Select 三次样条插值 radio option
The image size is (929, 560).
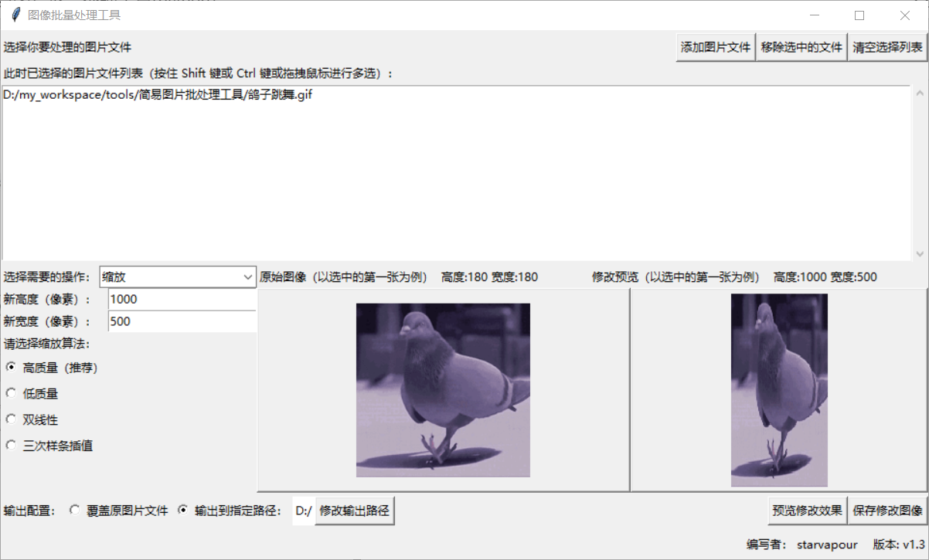pyautogui.click(x=49, y=446)
